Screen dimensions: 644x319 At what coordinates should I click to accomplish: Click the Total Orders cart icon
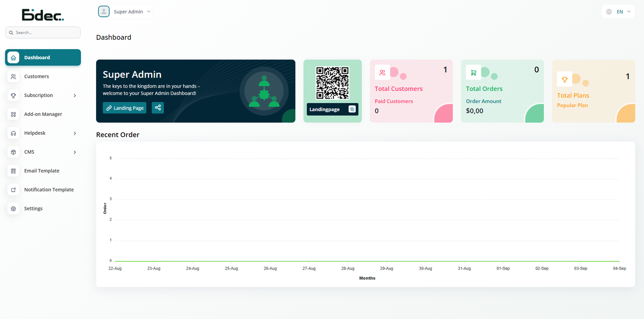click(x=473, y=73)
